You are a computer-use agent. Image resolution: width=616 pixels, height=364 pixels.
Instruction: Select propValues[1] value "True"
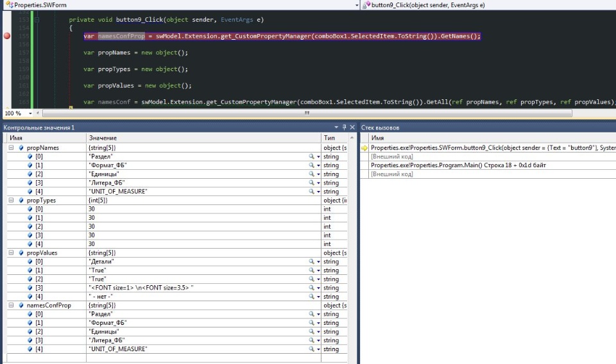pyautogui.click(x=98, y=270)
